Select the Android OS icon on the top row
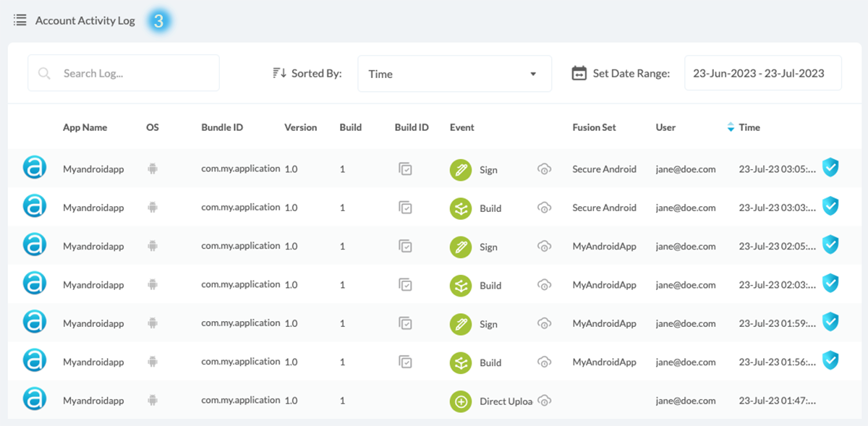The height and width of the screenshot is (426, 868). tap(152, 168)
